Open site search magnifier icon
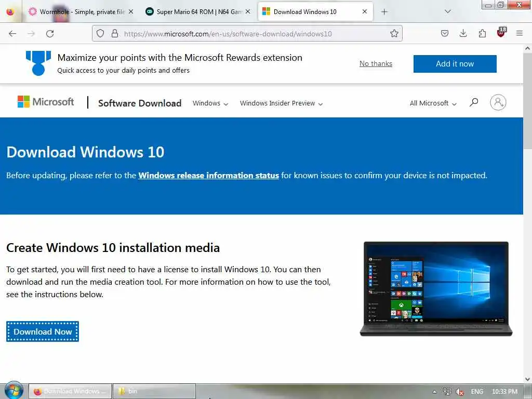 [474, 102]
